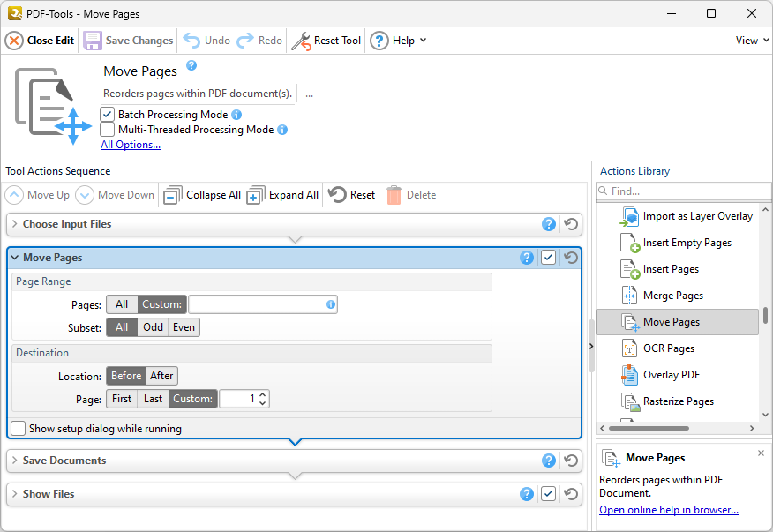
Task: Expand the Show Files section
Action: click(x=15, y=494)
